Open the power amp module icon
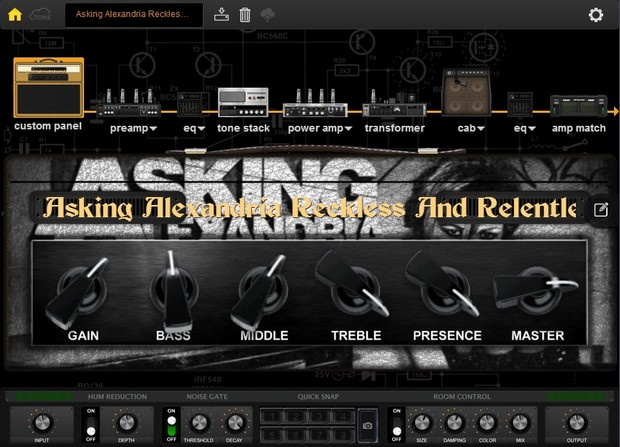 pos(315,104)
